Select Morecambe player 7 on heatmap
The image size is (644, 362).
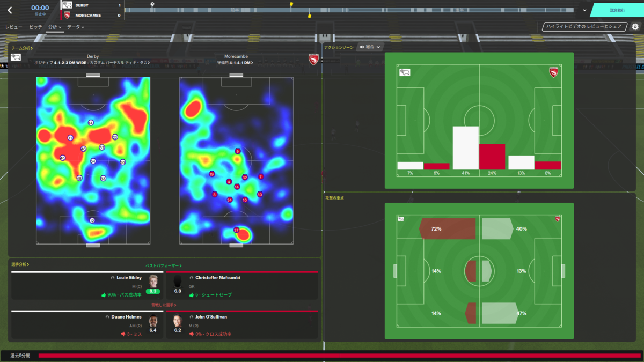point(261,176)
